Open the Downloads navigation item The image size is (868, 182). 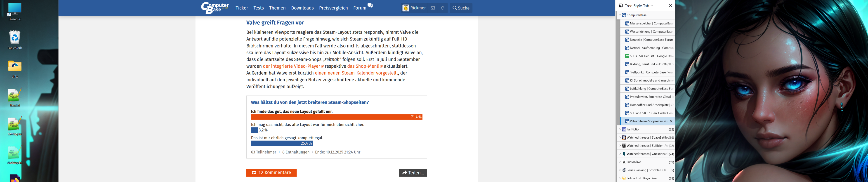tap(302, 8)
